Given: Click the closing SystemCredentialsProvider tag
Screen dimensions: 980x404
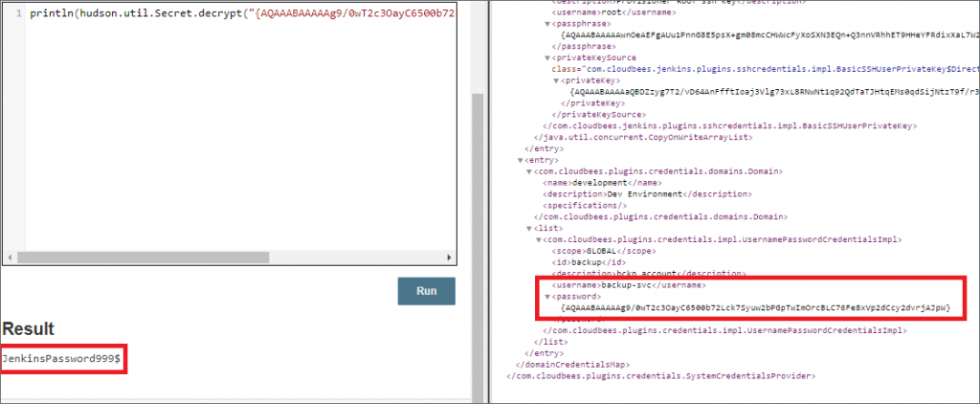Looking at the screenshot, I should click(660, 376).
